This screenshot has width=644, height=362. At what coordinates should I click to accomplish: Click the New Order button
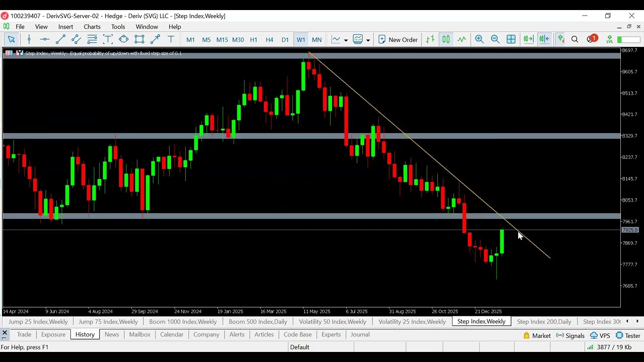(397, 39)
